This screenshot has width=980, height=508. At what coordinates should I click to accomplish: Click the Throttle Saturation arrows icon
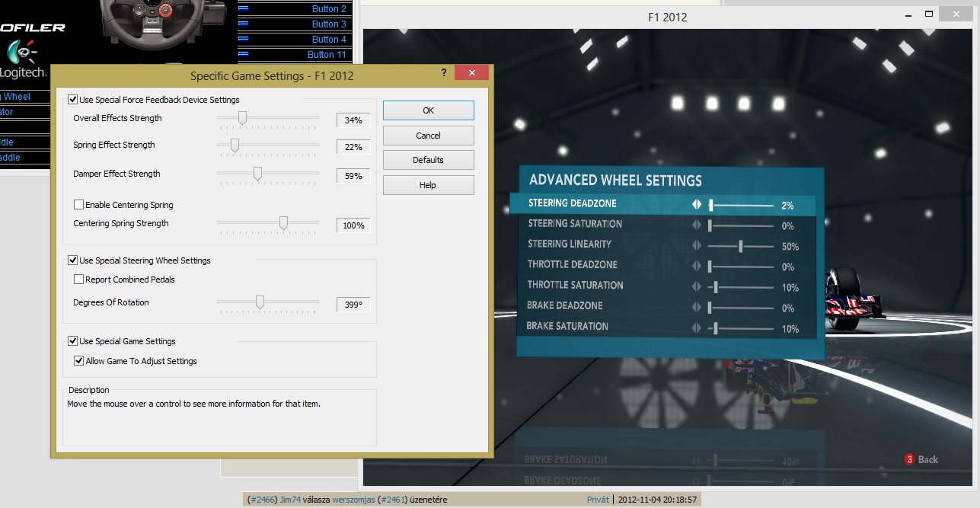(x=696, y=287)
